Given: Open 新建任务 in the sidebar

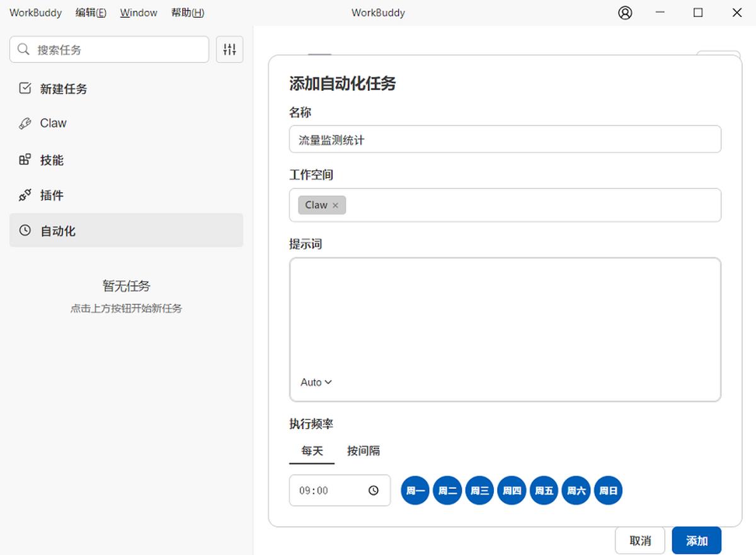Looking at the screenshot, I should [63, 89].
